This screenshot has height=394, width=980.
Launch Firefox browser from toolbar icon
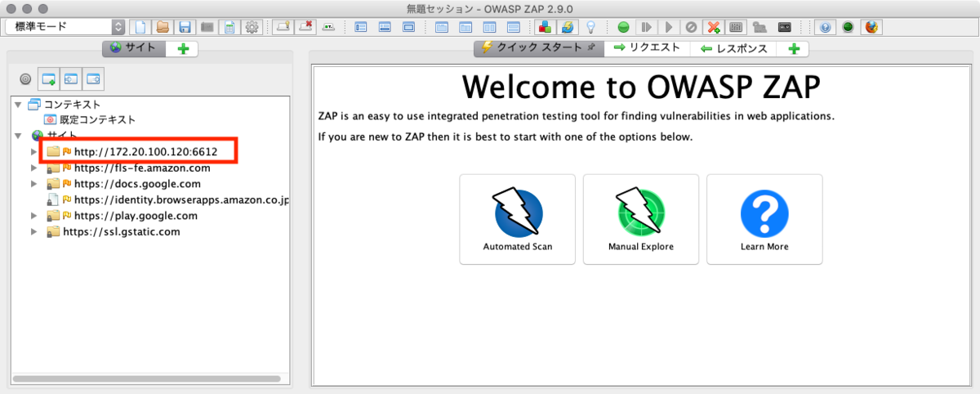871,27
